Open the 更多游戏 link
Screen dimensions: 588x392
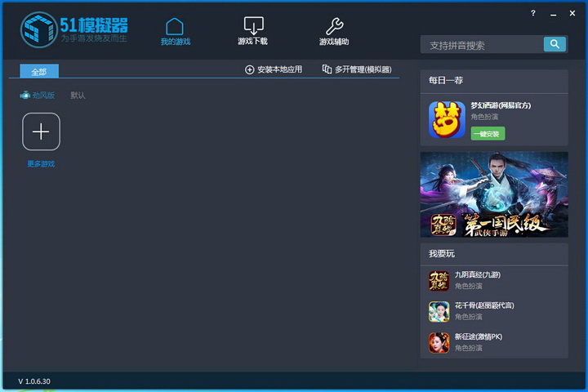[41, 164]
